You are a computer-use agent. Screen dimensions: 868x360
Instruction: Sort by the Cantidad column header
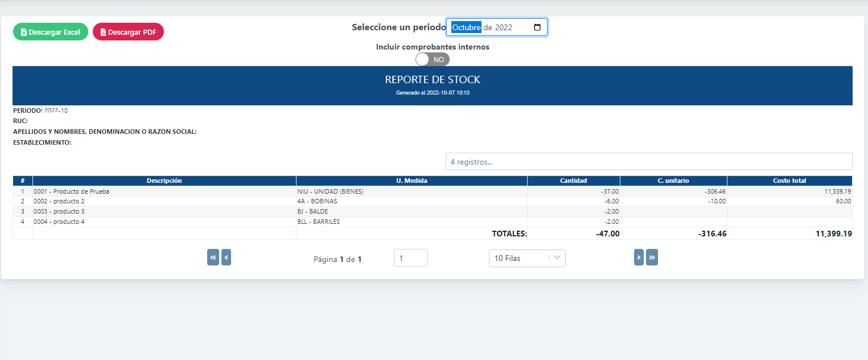573,181
